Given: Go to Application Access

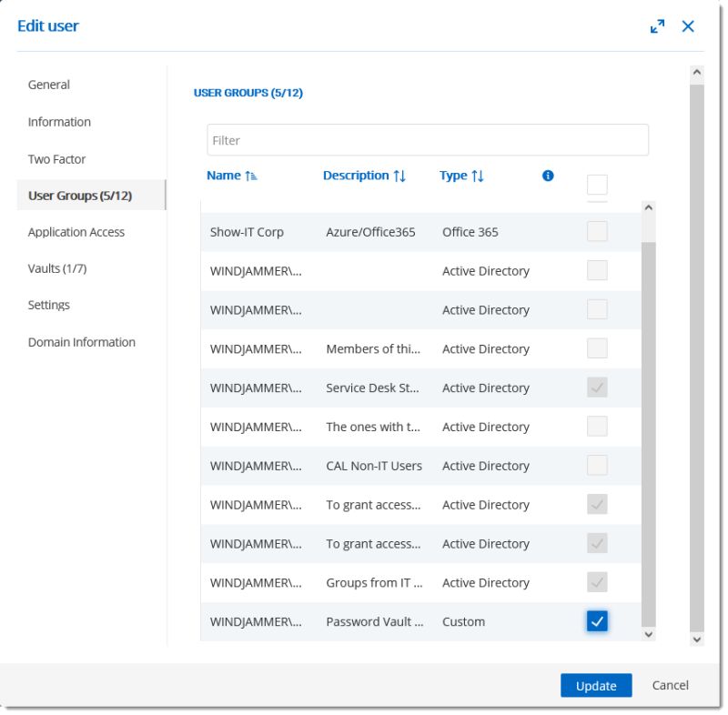Looking at the screenshot, I should (x=76, y=232).
